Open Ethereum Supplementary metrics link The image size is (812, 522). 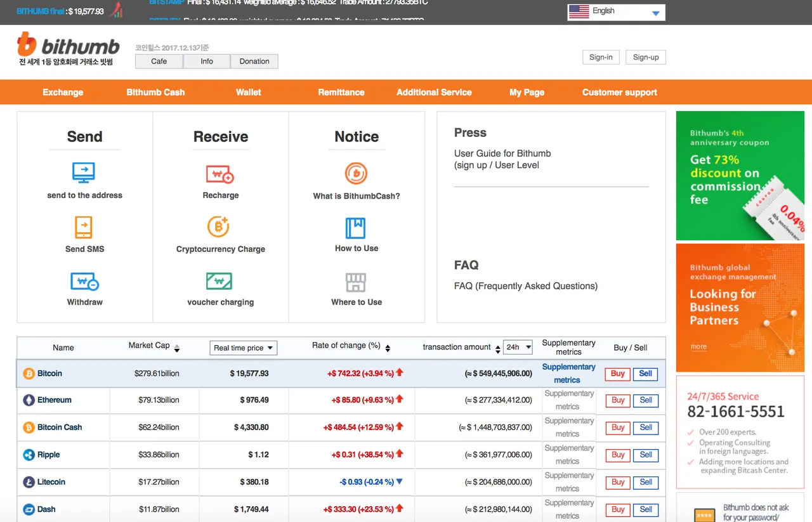(568, 400)
